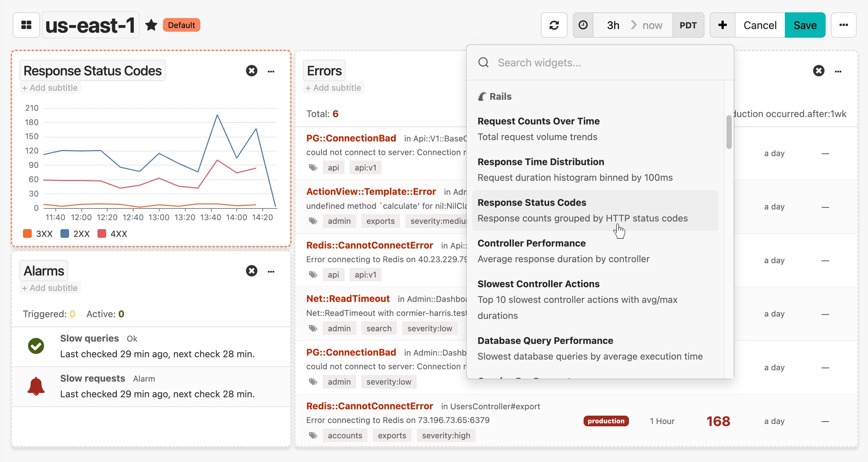Add a new widget with the plus icon
The width and height of the screenshot is (868, 462).
pos(722,25)
